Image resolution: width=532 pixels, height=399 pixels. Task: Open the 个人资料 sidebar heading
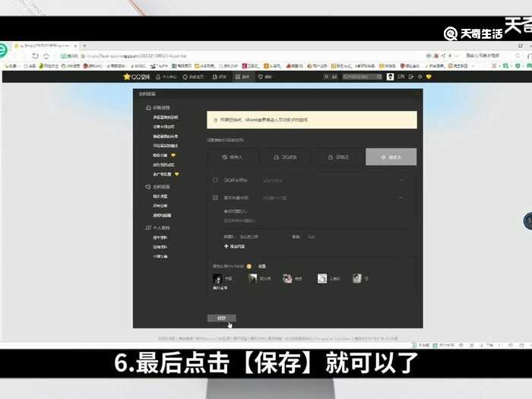click(x=158, y=228)
